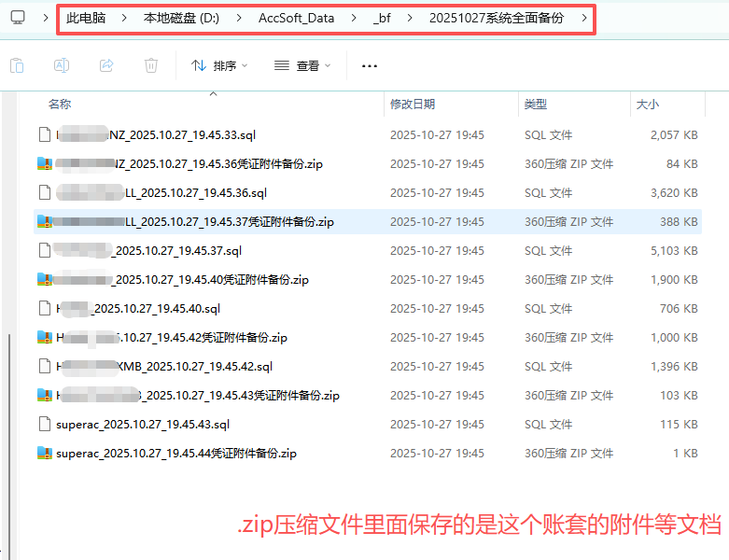Viewport: 729px width, 560px height.
Task: Click the Delete trash icon
Action: (x=151, y=65)
